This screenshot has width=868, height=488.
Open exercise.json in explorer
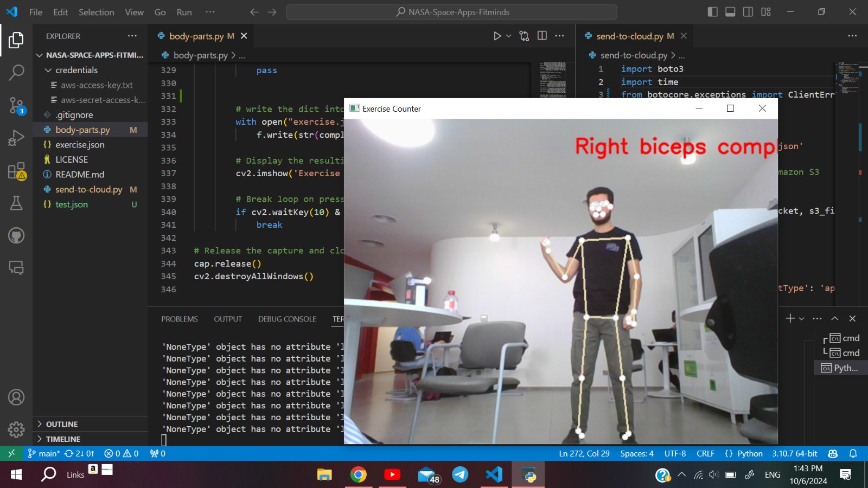90,145
